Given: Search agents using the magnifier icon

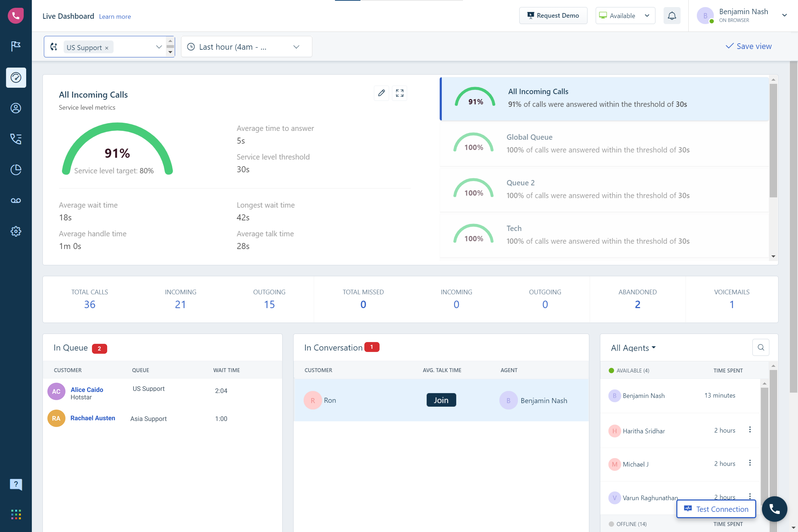Looking at the screenshot, I should [x=761, y=347].
